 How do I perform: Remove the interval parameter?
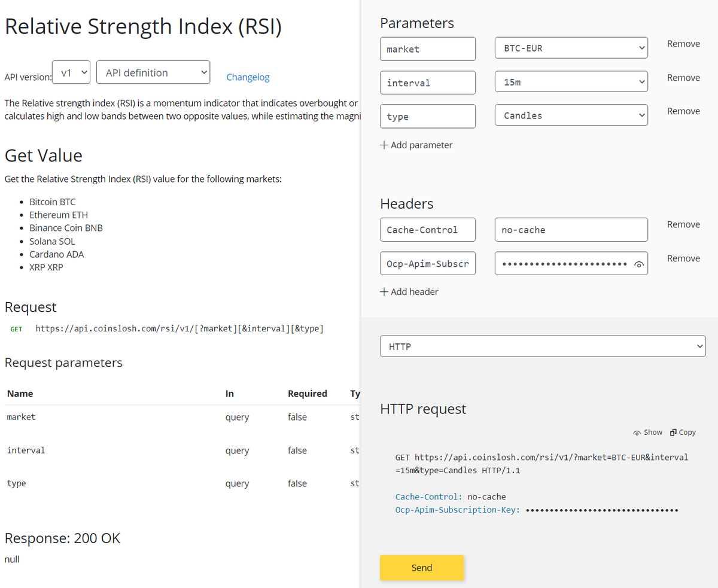683,78
